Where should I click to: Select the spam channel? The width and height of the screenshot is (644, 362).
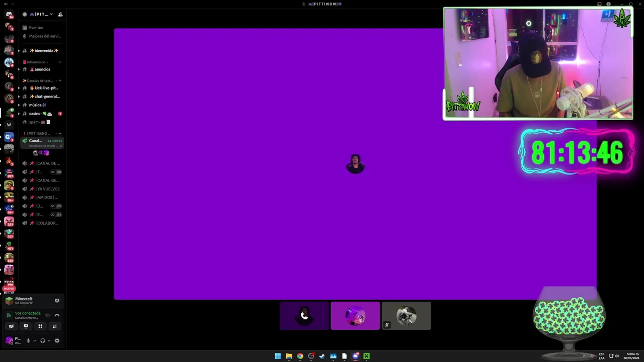(x=42, y=122)
